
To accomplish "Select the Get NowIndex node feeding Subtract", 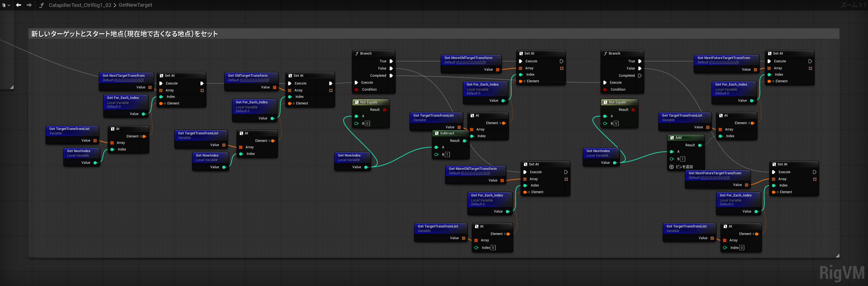I will tap(352, 162).
